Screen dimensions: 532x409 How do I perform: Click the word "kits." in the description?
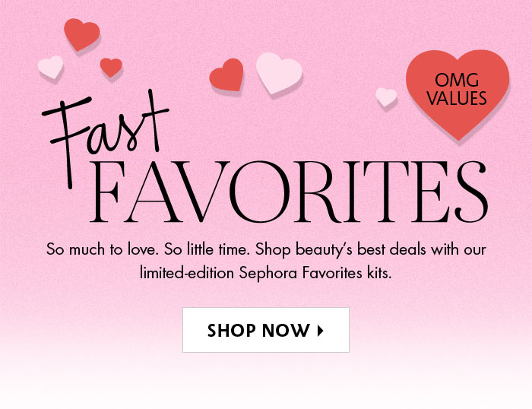pos(377,273)
